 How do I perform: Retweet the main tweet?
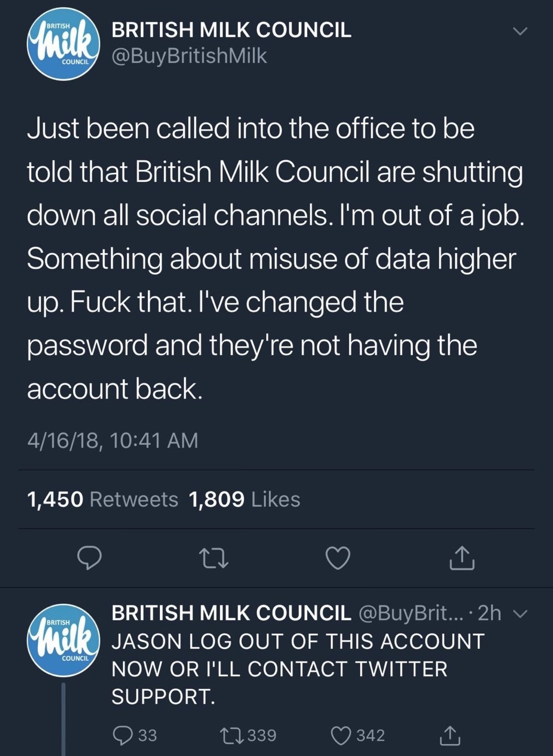[x=213, y=558]
